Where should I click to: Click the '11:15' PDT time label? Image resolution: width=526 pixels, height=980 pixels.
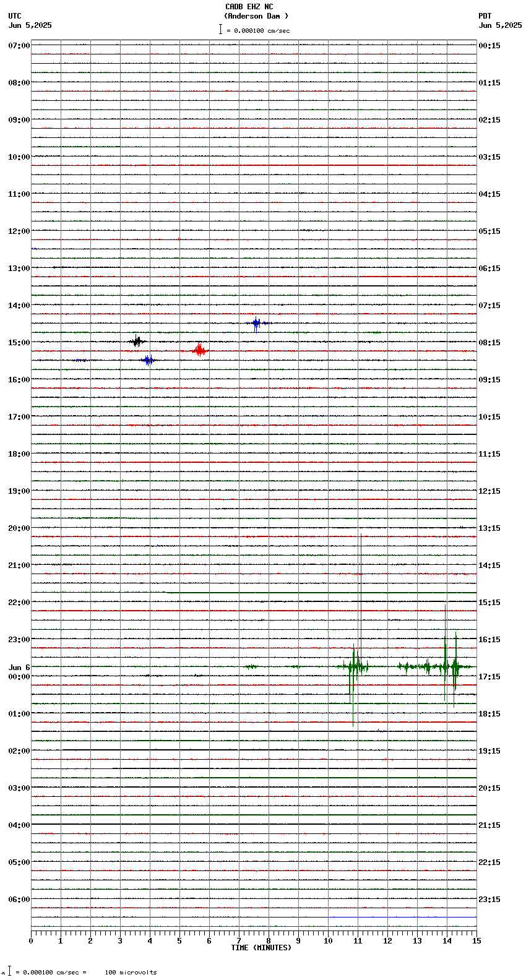tap(489, 454)
